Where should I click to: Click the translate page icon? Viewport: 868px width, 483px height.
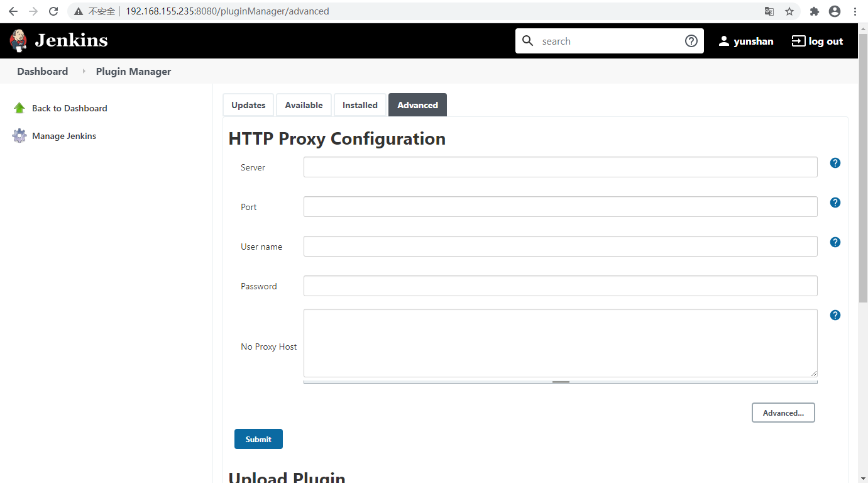(769, 11)
